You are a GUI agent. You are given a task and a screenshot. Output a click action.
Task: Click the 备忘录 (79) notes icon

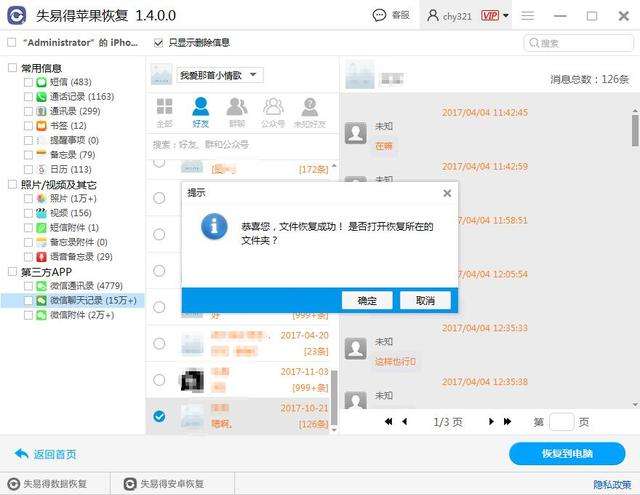click(x=41, y=155)
